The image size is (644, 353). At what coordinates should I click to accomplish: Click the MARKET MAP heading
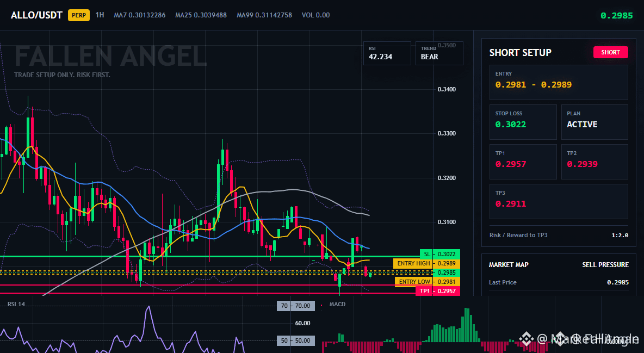click(x=509, y=265)
